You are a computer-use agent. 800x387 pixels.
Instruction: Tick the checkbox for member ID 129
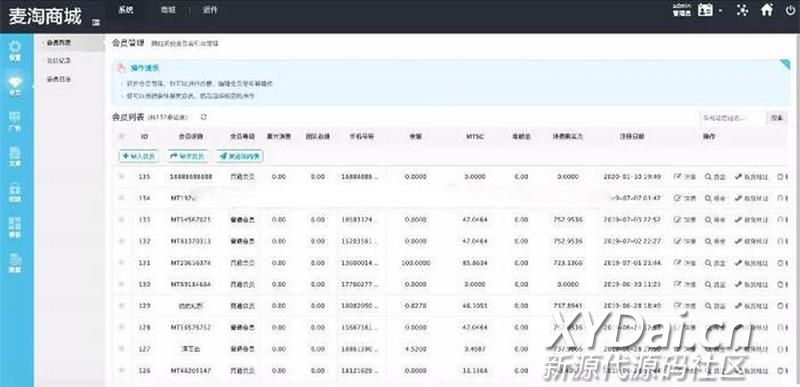tap(121, 306)
